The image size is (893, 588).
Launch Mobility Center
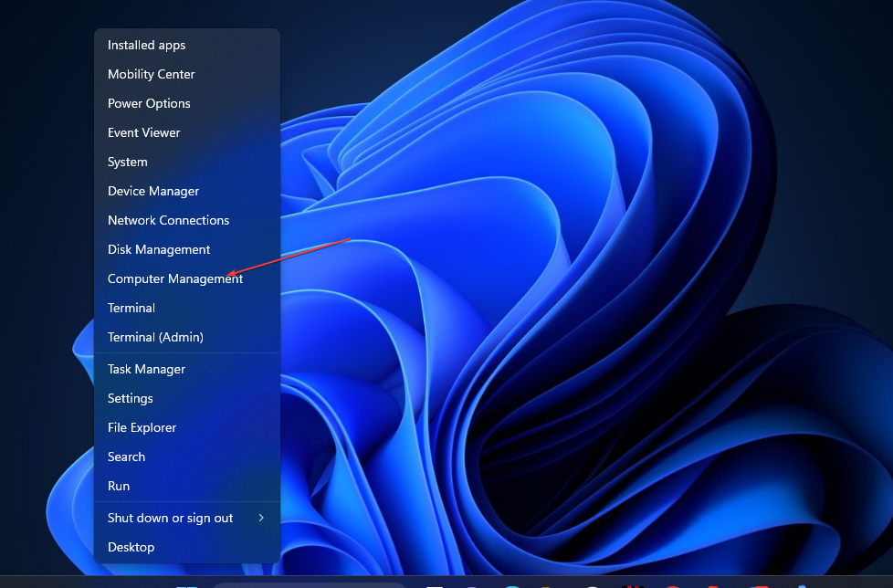[151, 74]
